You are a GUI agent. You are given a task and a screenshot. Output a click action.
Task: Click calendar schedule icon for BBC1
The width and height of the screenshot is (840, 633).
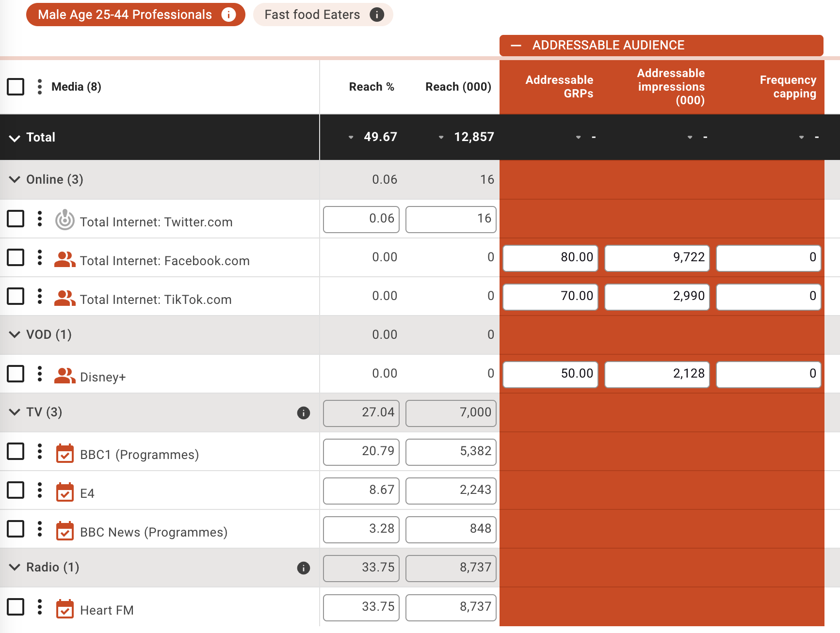tap(65, 453)
